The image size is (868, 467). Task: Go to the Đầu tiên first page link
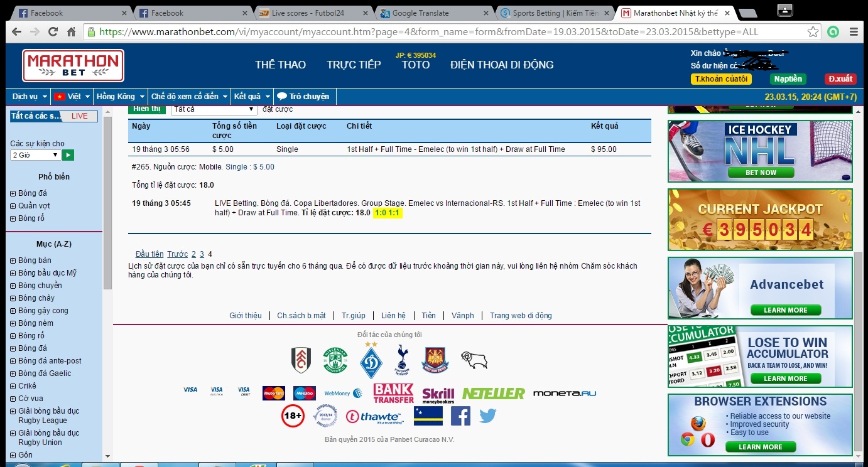pos(149,254)
